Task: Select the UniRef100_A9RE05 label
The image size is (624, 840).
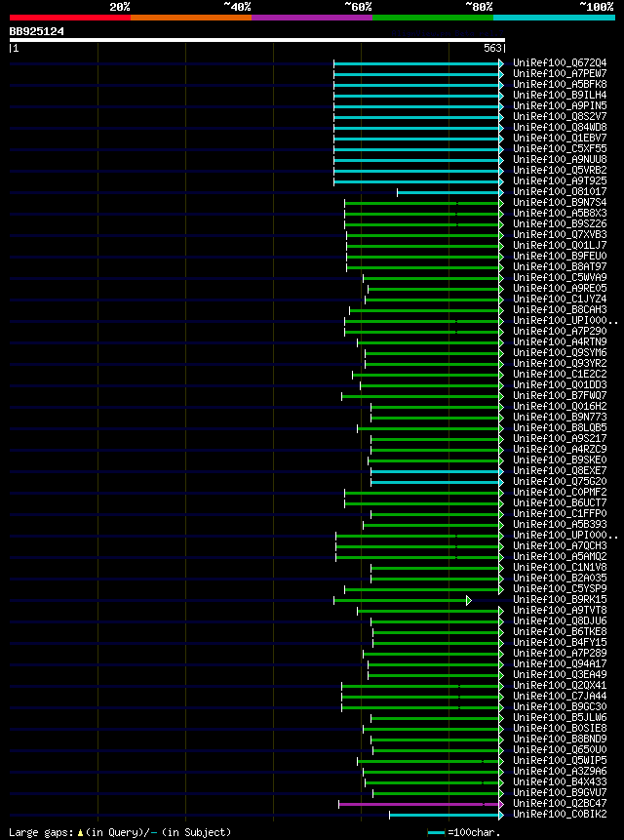Action: pyautogui.click(x=560, y=288)
